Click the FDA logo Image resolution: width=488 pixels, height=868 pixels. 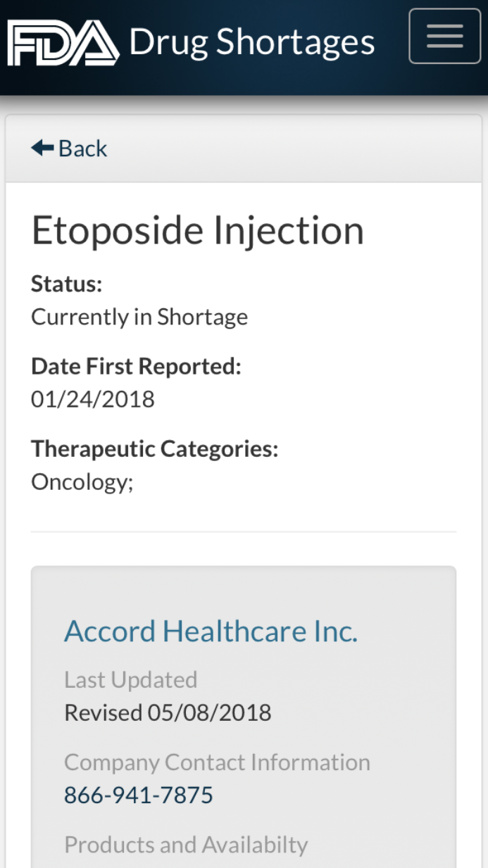[63, 43]
